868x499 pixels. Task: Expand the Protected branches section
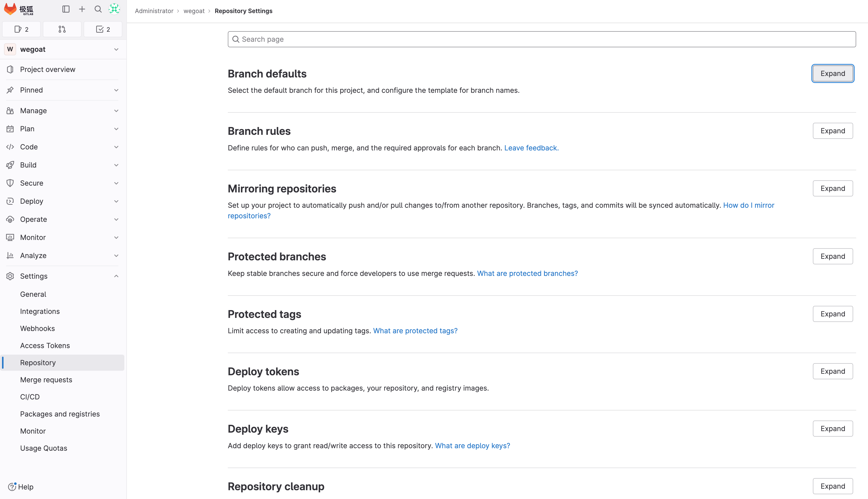click(x=832, y=256)
